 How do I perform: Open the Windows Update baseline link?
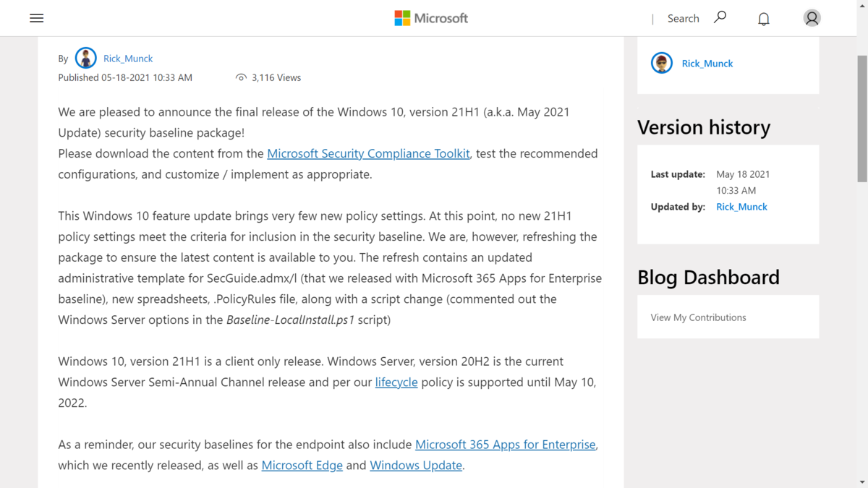pos(416,466)
